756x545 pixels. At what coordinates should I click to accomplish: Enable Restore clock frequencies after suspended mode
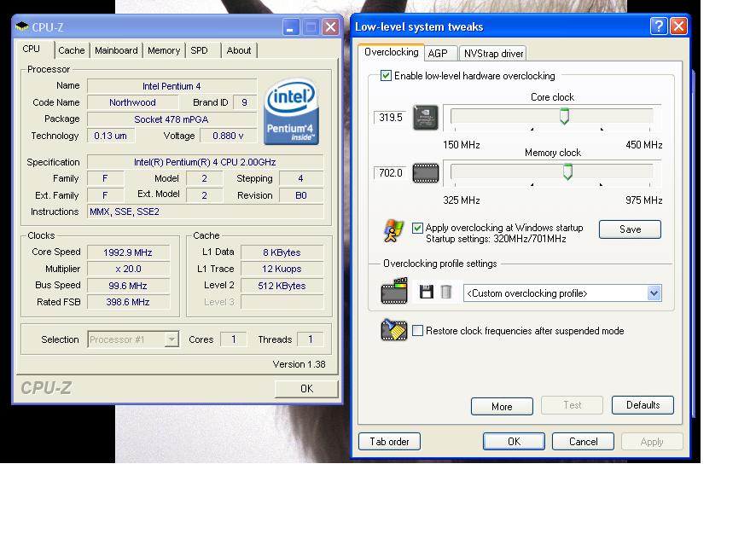point(417,331)
